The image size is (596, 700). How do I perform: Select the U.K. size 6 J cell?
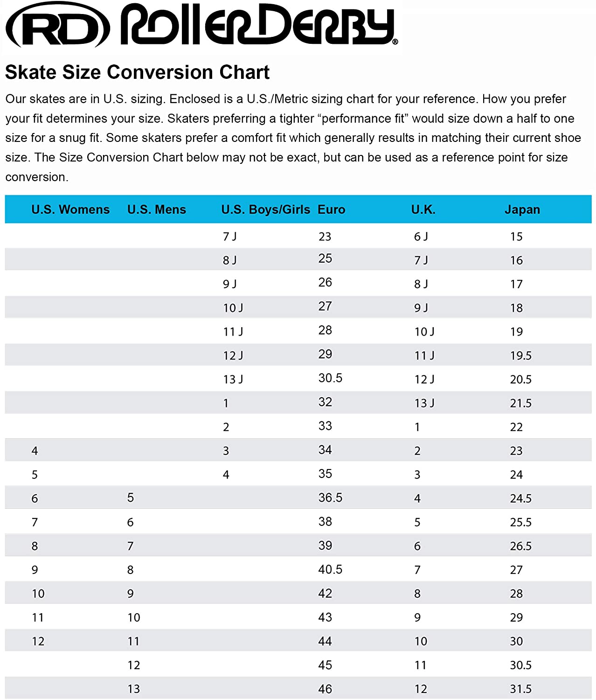pyautogui.click(x=421, y=237)
